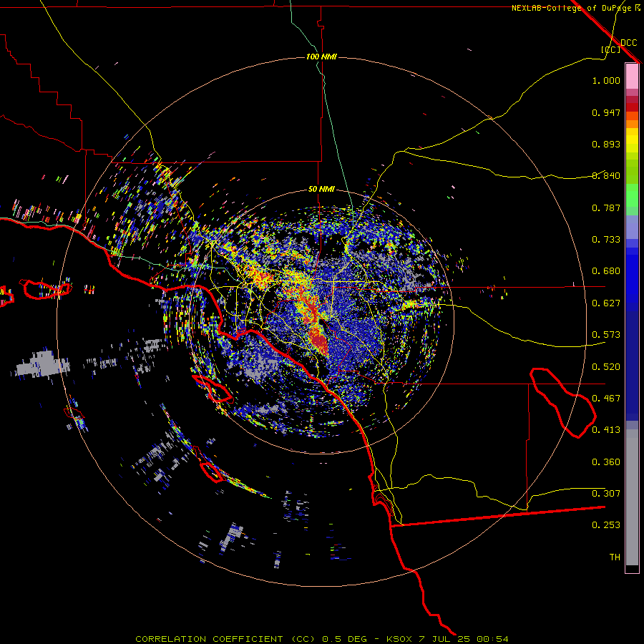Viewport: 644px width, 644px height.
Task: Click the TH threshold label
Action: 615,557
